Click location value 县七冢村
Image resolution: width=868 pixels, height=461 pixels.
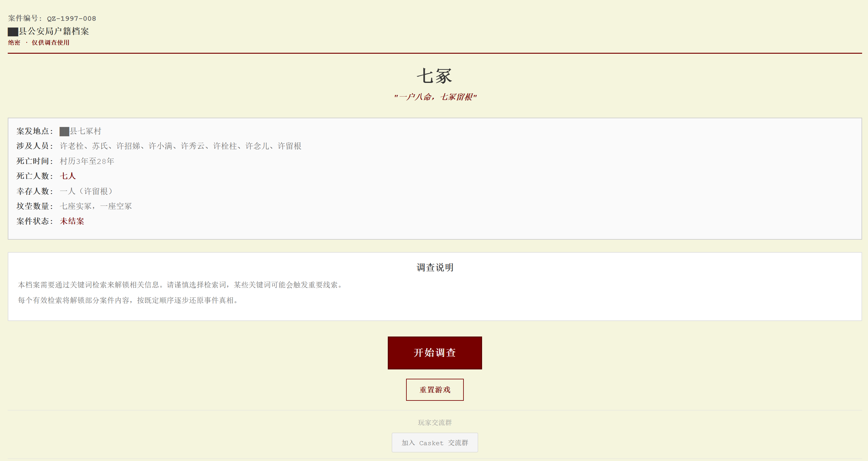click(x=81, y=131)
